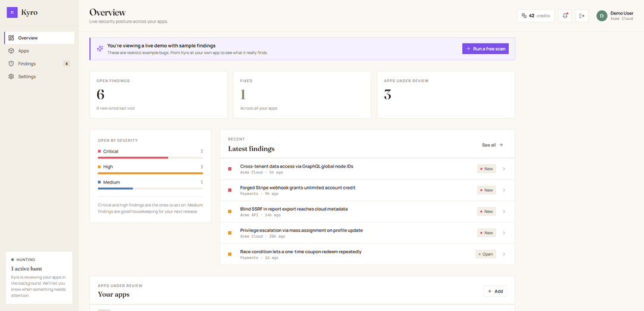
Task: Click the Demo User name
Action: click(622, 13)
